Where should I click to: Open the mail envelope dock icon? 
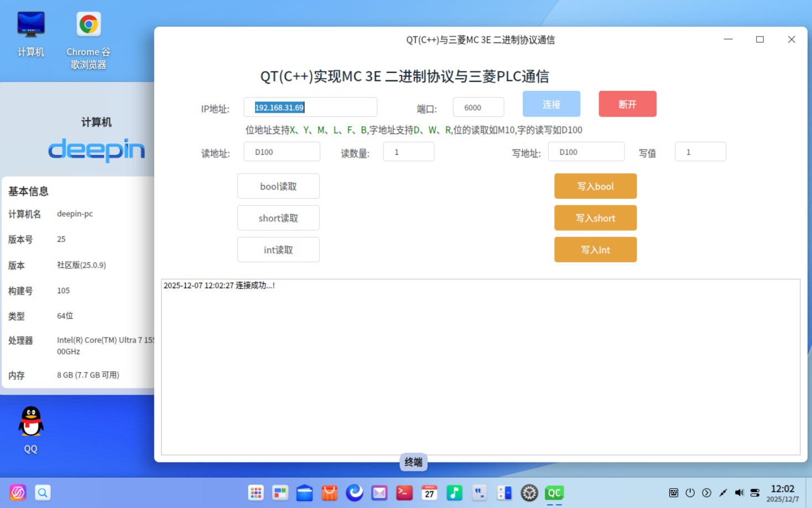click(379, 493)
